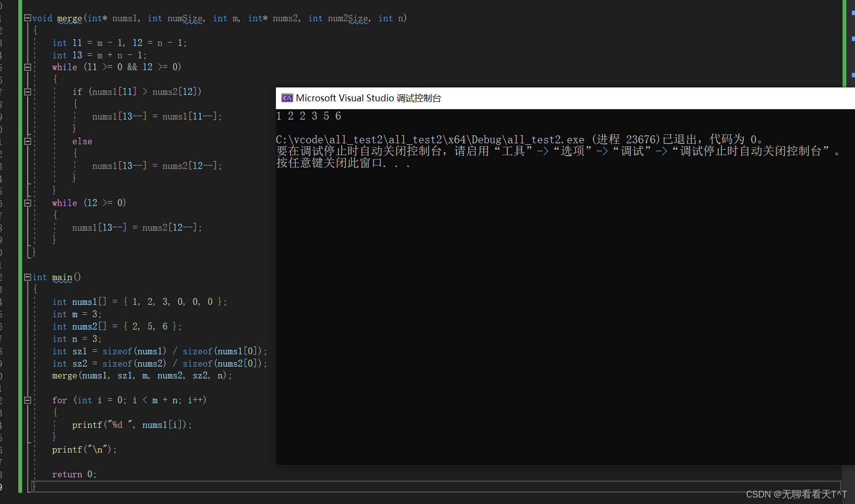Click the 'int sz1 = sizeof(nums1)' line
This screenshot has height=504, width=855.
tap(160, 351)
